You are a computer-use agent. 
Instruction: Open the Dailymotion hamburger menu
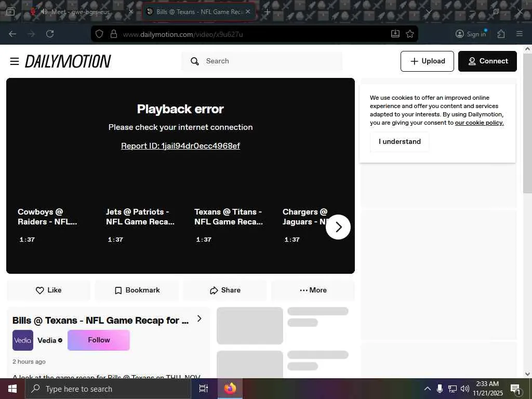(x=14, y=61)
